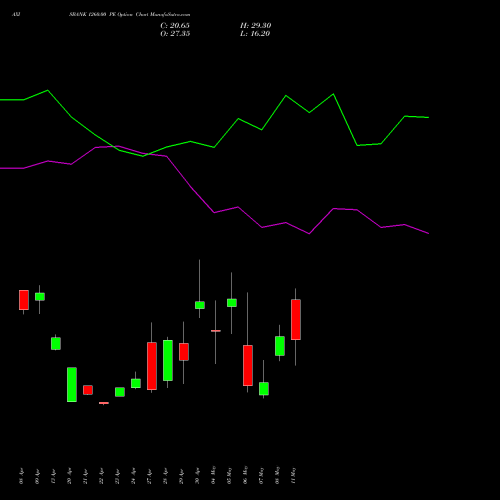Screen dimensions: 500x500
Task: Select the 30 Apr date label
Action: (x=197, y=476)
